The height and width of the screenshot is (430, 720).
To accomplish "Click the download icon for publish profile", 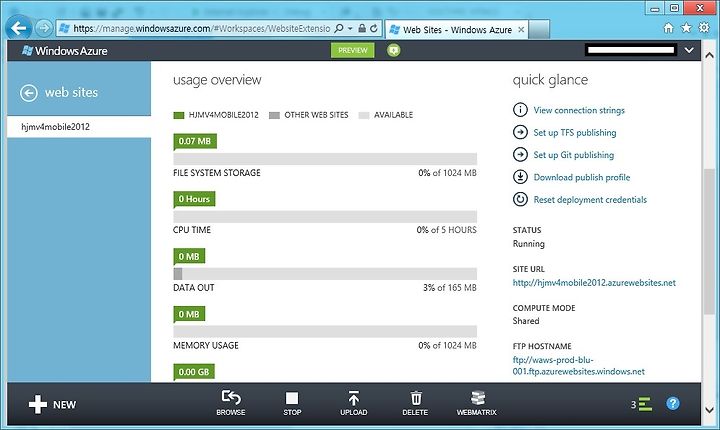I will [x=520, y=177].
